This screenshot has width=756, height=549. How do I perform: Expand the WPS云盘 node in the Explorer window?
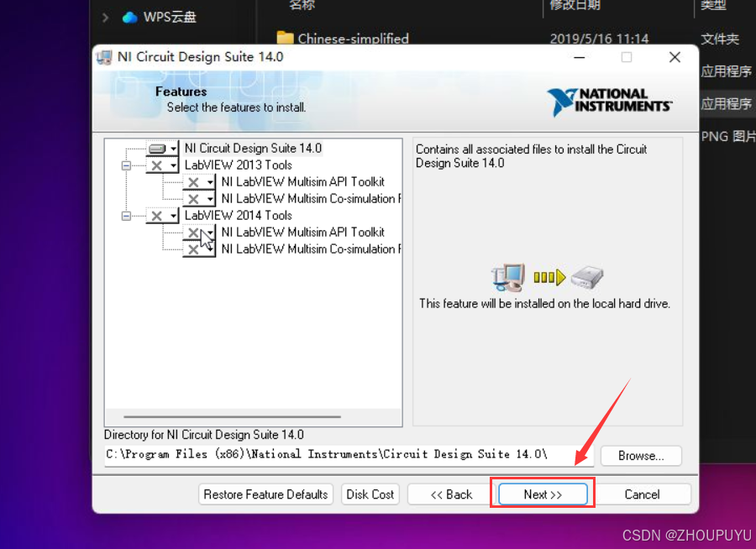[x=105, y=18]
